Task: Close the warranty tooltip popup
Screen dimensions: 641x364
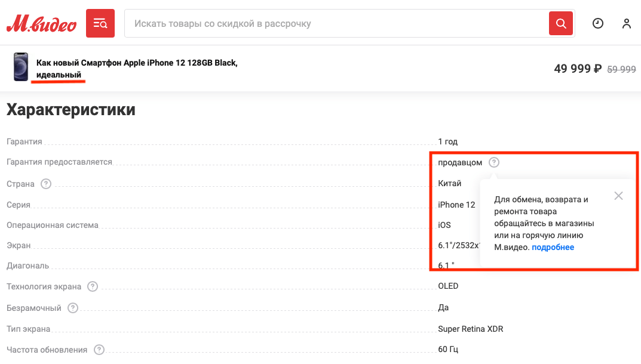Action: (x=618, y=196)
